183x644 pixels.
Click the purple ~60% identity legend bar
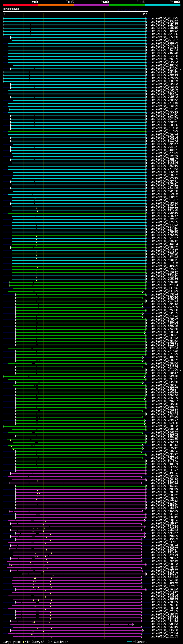pos(91,5)
